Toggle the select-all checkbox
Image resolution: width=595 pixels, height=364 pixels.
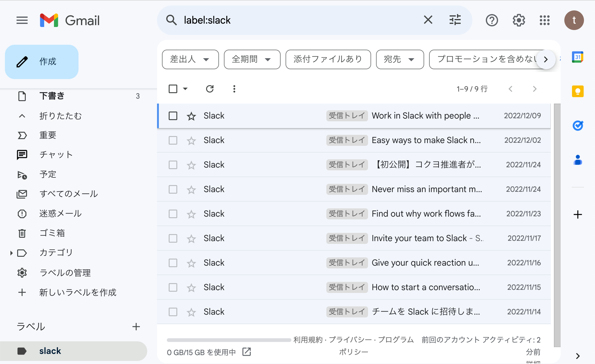(x=173, y=89)
